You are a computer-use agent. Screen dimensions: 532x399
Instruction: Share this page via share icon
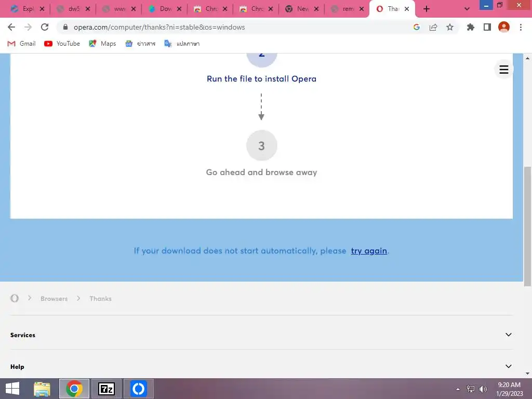(x=433, y=27)
